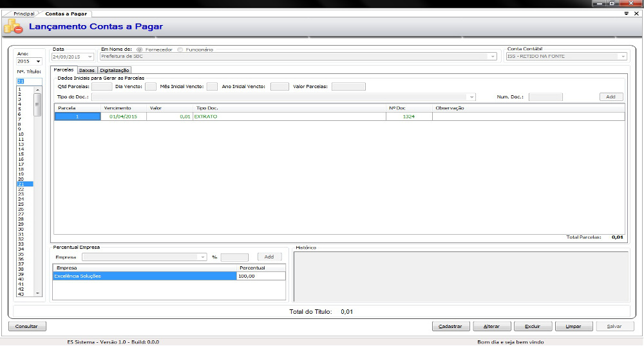This screenshot has height=346, width=644.
Task: Open the Empresa dropdown list
Action: [x=202, y=257]
